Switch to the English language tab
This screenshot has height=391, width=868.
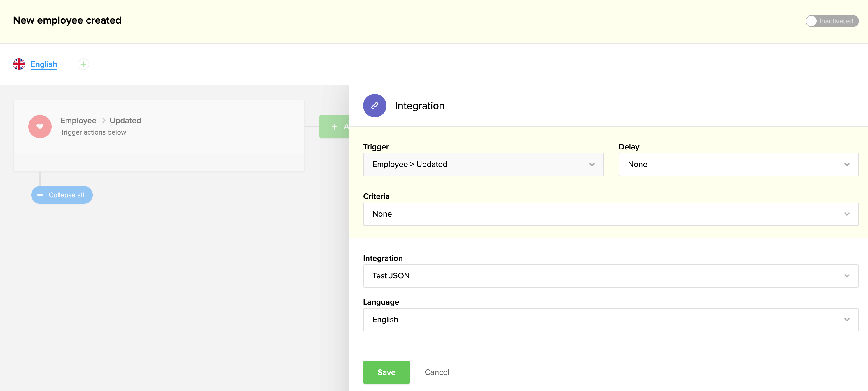44,64
